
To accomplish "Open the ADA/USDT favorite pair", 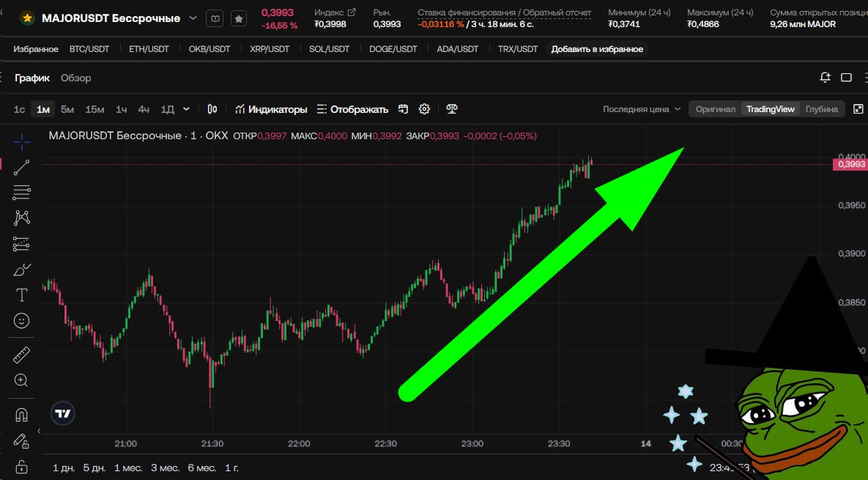I will pos(457,48).
